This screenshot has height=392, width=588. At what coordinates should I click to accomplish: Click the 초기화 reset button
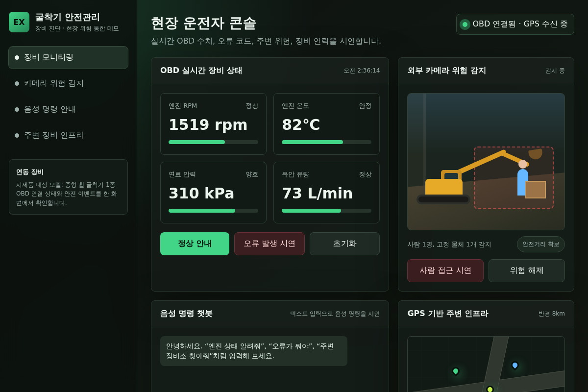click(344, 244)
